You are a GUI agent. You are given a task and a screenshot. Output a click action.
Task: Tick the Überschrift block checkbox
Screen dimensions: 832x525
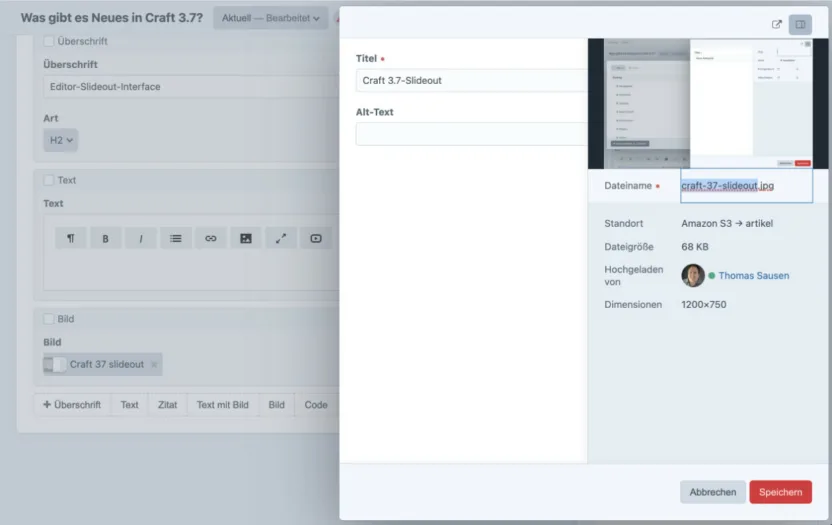point(49,41)
